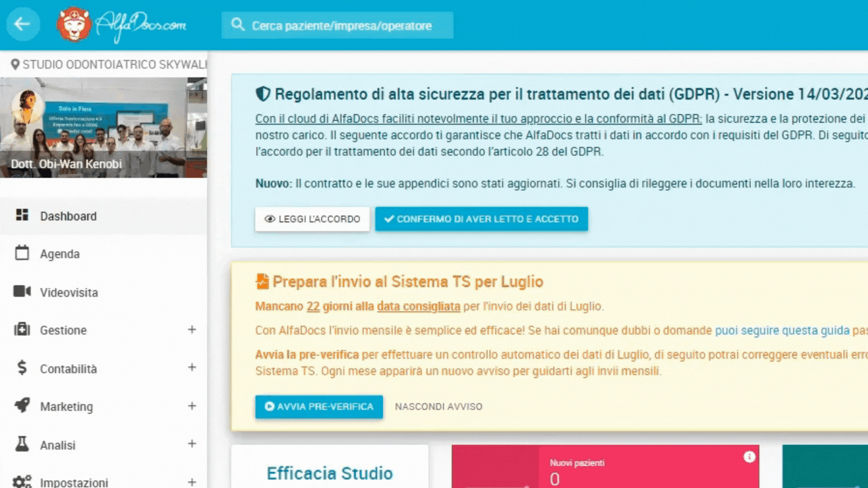Click the round profile avatar photo
868x488 pixels.
coord(28,106)
